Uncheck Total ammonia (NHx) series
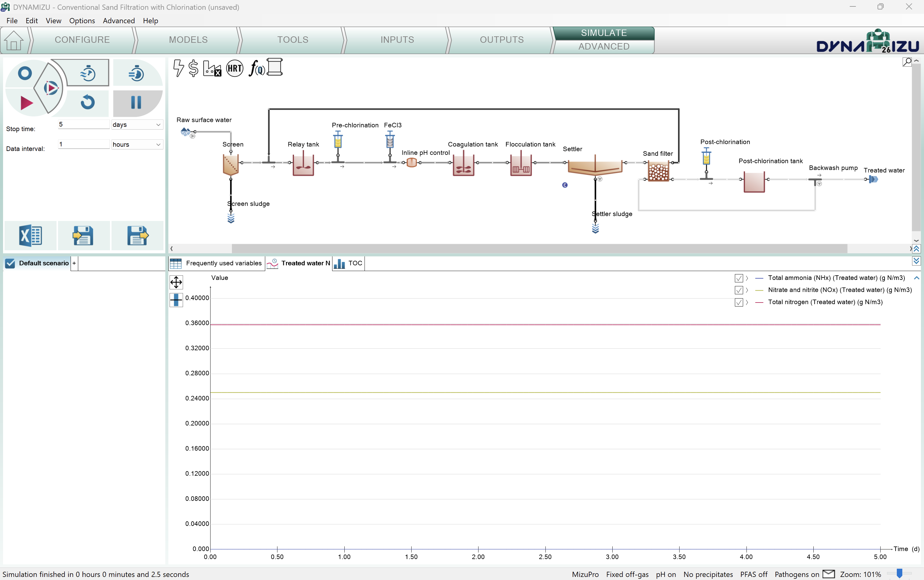This screenshot has width=924, height=580. tap(738, 278)
